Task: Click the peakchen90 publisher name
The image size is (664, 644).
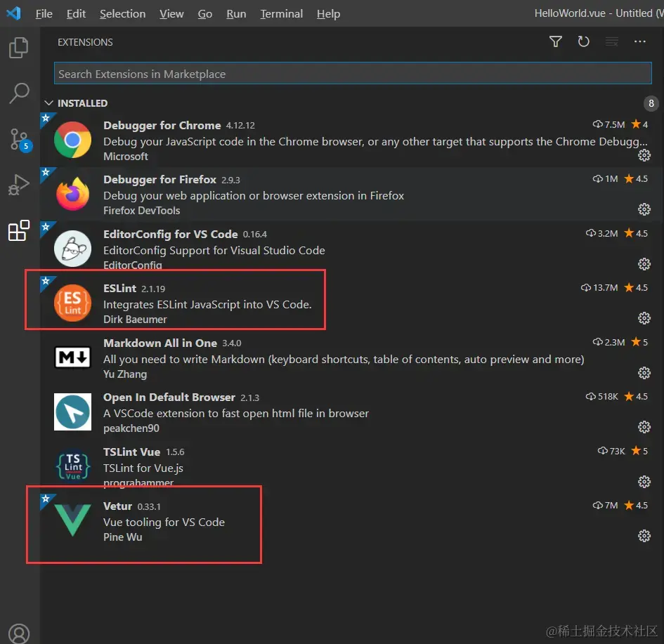Action: point(131,428)
